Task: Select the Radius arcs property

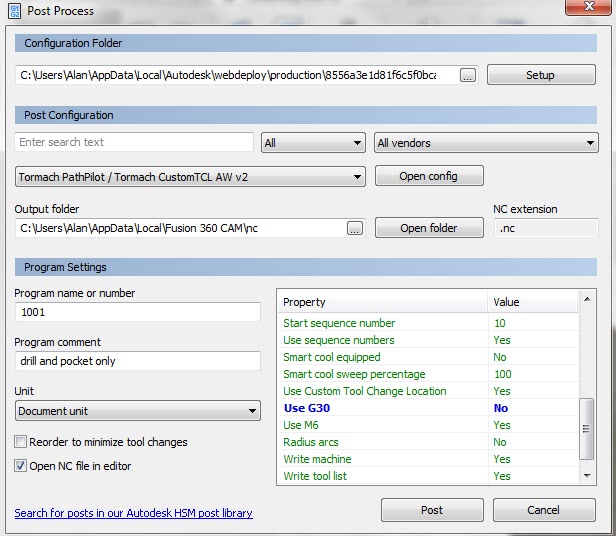Action: click(x=311, y=442)
